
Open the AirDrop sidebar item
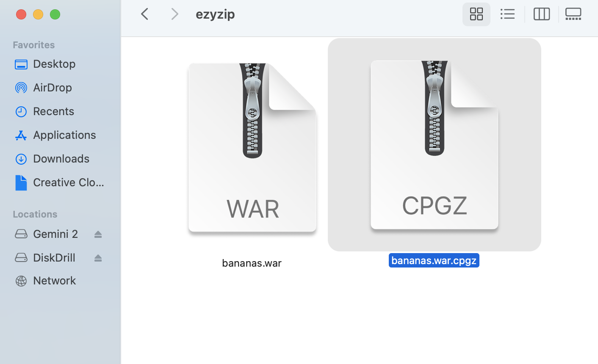[52, 88]
